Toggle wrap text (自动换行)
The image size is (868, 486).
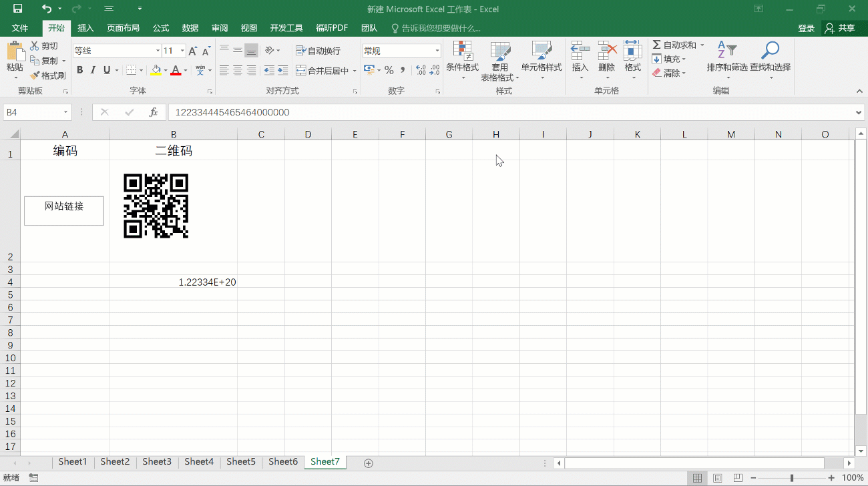pyautogui.click(x=318, y=51)
